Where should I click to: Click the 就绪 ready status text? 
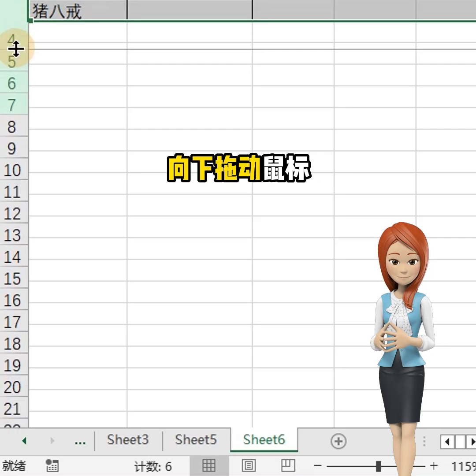14,466
